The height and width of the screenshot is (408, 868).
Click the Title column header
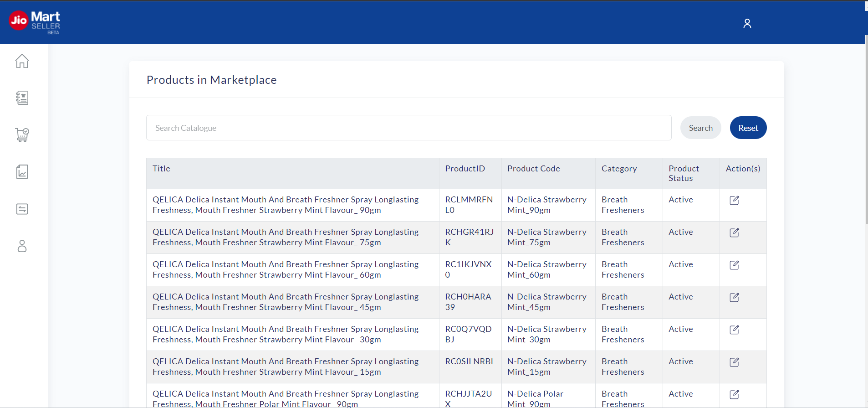point(161,169)
